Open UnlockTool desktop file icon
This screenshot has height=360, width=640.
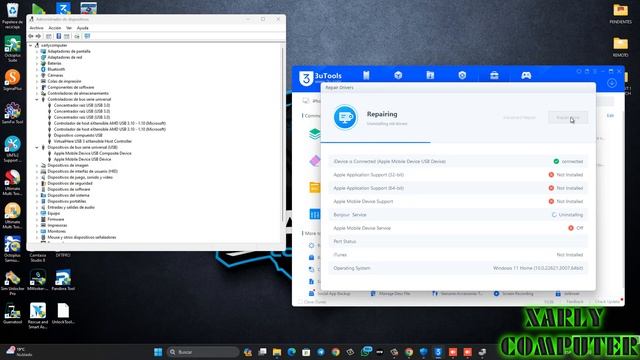[x=63, y=313]
